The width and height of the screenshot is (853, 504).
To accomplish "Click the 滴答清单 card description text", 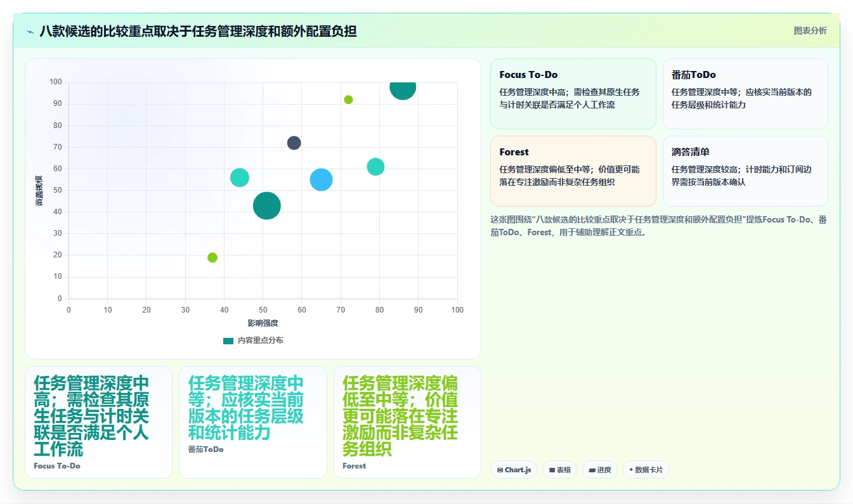I will pos(741,176).
